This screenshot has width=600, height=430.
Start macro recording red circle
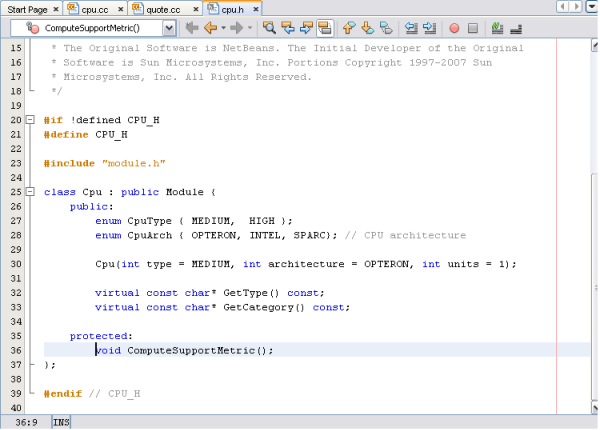[x=455, y=29]
